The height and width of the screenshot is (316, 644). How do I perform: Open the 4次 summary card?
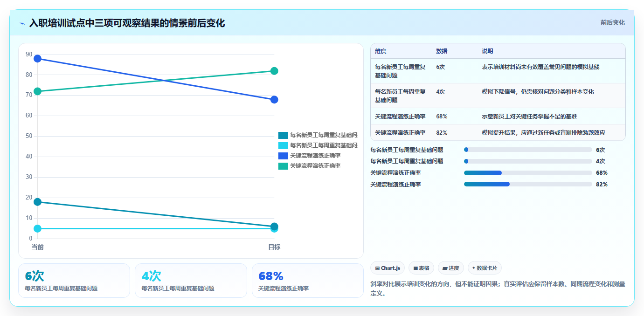coord(191,281)
